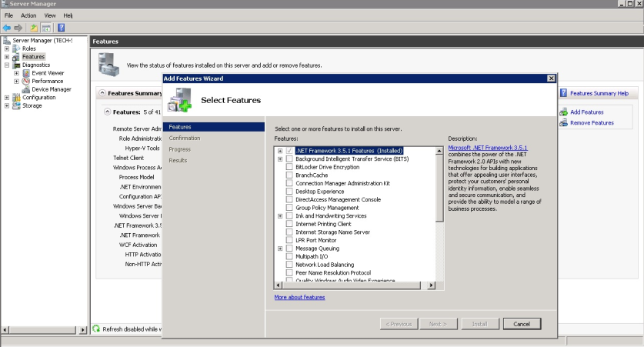Expand the Event Viewer tree node
The width and height of the screenshot is (644, 347).
(x=16, y=73)
